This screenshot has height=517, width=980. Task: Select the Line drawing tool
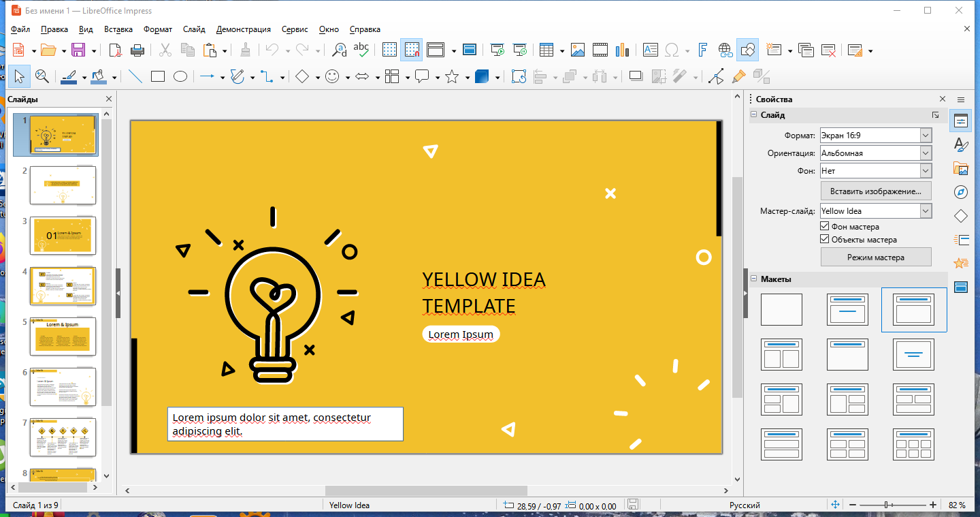point(135,76)
